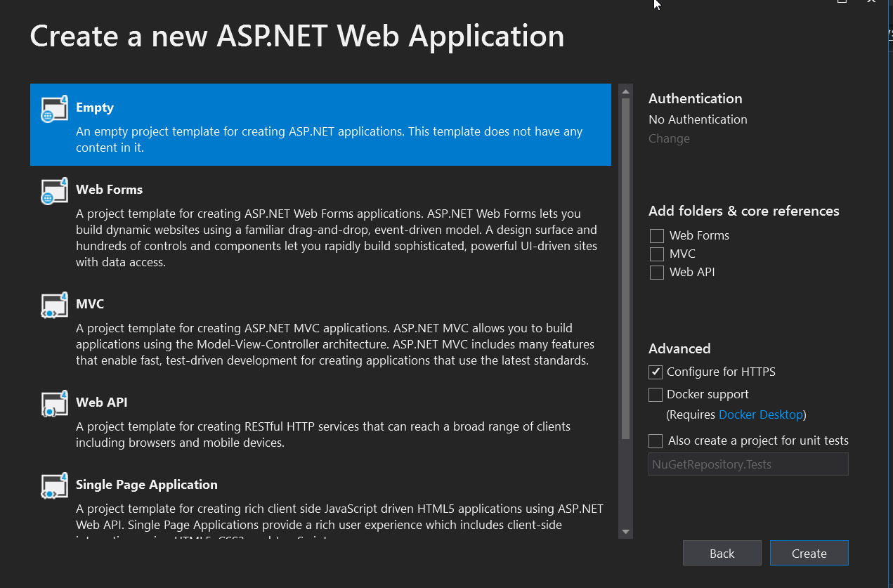Click the Web Forms template icon

(54, 191)
